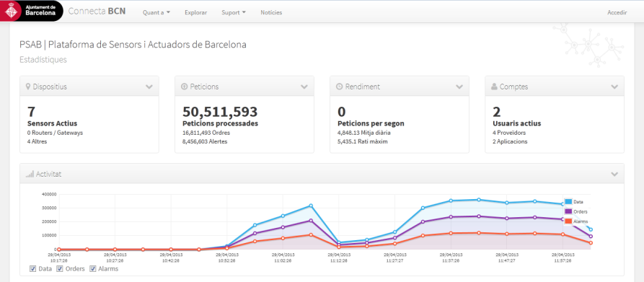
Task: Click the map pin icon beside Dispositius
Action: [x=28, y=87]
